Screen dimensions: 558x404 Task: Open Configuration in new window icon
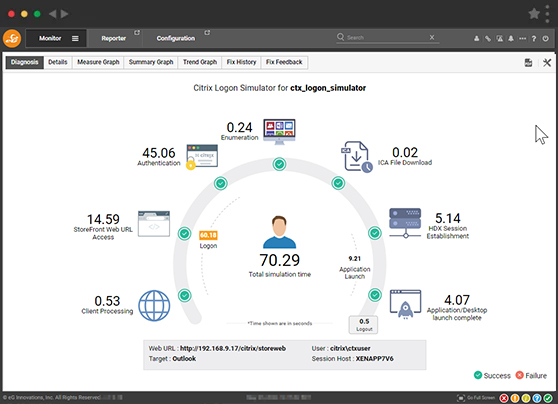[207, 33]
